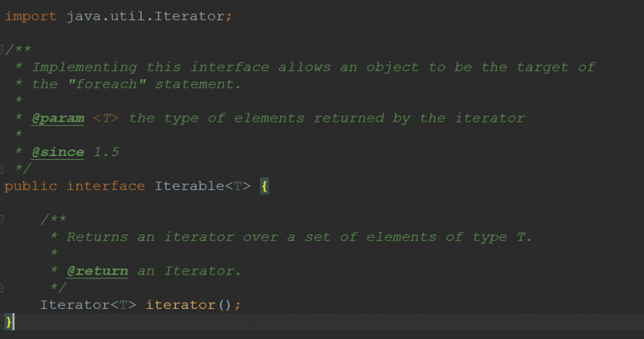Click the interface keyword

point(106,186)
